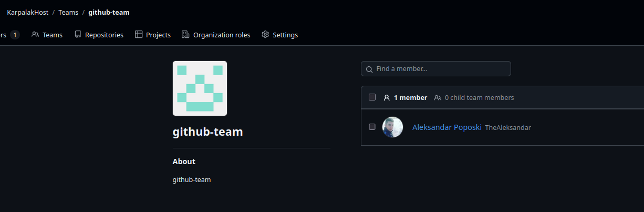The image size is (644, 212).
Task: Focus the Find a member search field
Action: click(x=435, y=69)
